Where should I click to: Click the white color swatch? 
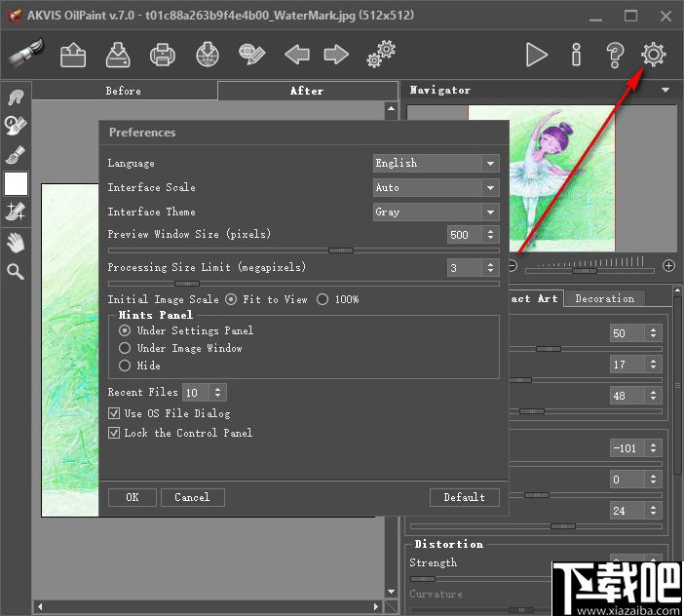(x=17, y=183)
